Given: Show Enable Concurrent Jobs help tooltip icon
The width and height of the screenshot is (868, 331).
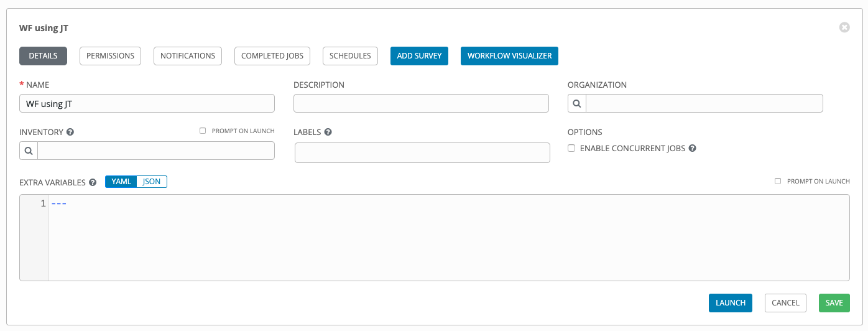Looking at the screenshot, I should [x=692, y=149].
